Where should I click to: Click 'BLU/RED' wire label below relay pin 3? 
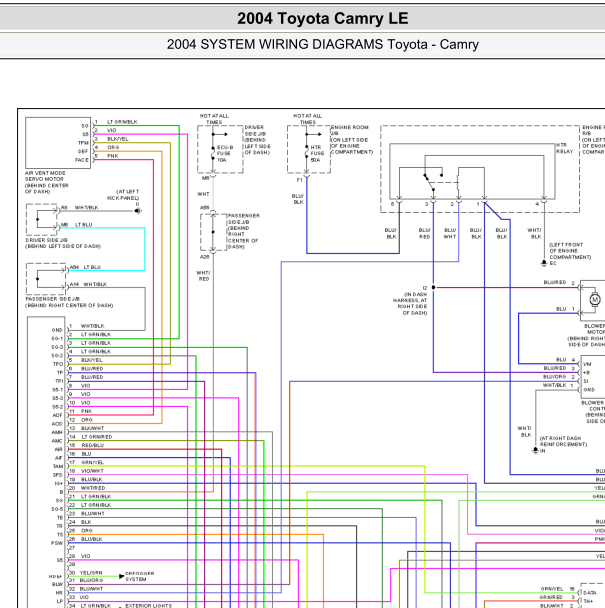[x=425, y=233]
